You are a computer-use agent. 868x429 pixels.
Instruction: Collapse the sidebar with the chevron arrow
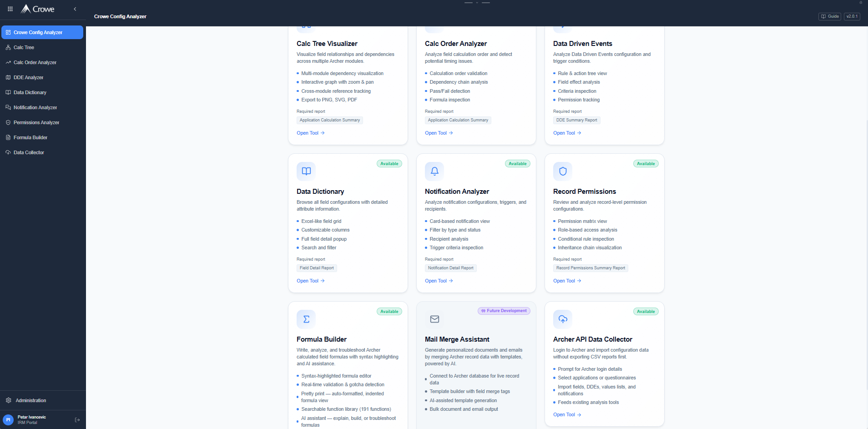[75, 9]
